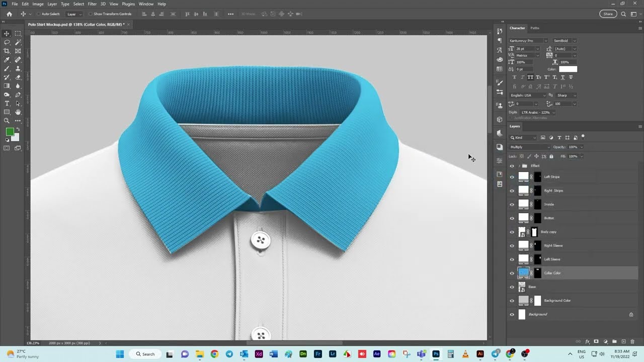644x362 pixels.
Task: Select the Eyedropper tool
Action: pyautogui.click(x=7, y=60)
